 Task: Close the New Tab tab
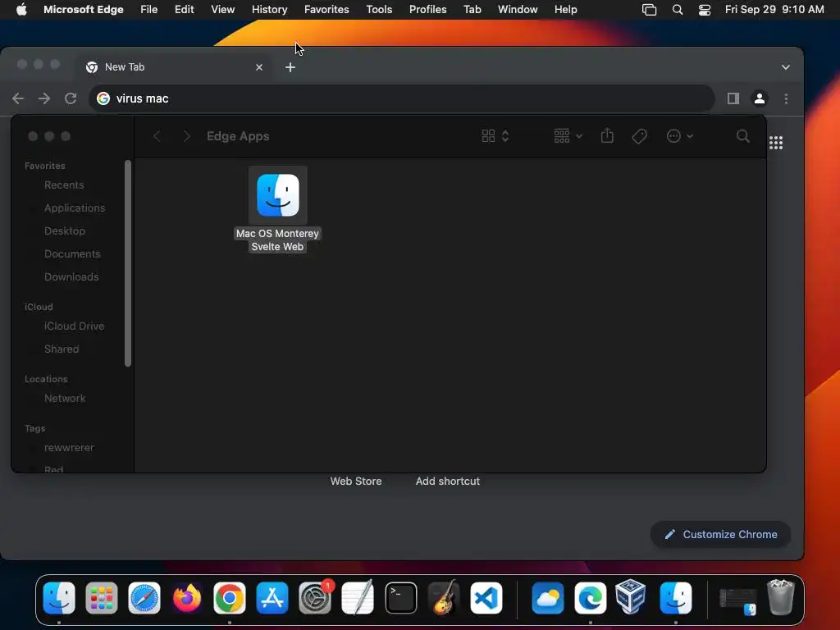259,67
